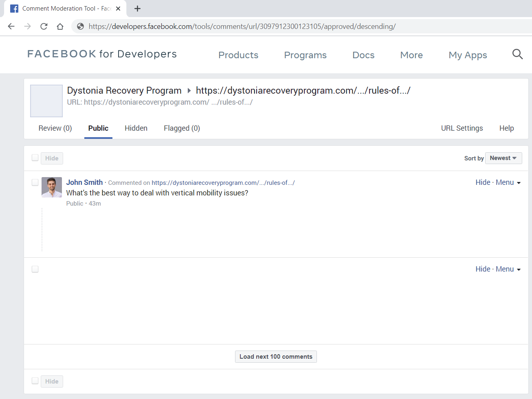Go to My Apps
The height and width of the screenshot is (399, 532).
point(468,55)
